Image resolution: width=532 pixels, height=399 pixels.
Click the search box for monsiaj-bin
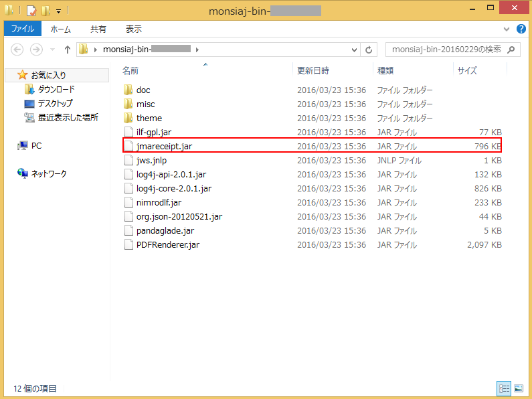coord(452,50)
